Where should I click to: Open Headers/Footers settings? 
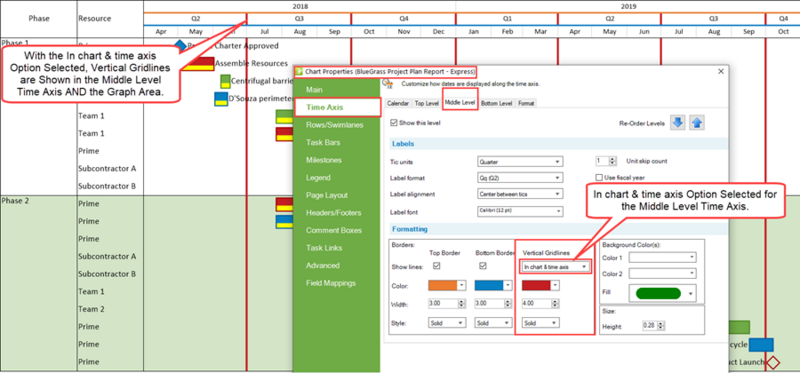point(334,213)
